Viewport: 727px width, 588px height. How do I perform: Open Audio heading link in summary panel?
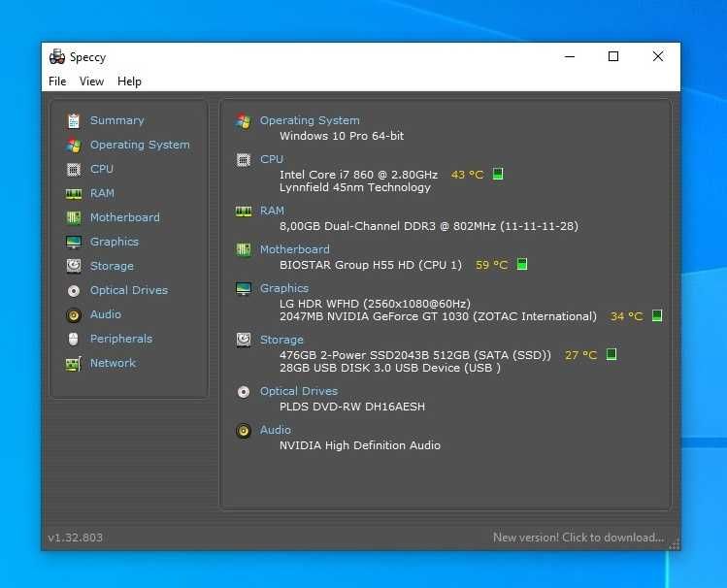click(x=275, y=430)
